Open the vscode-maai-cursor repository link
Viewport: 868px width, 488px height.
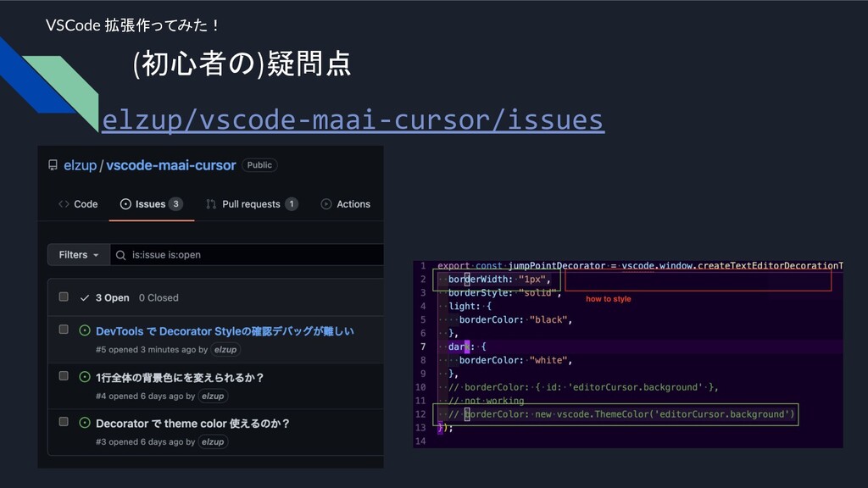click(x=171, y=165)
